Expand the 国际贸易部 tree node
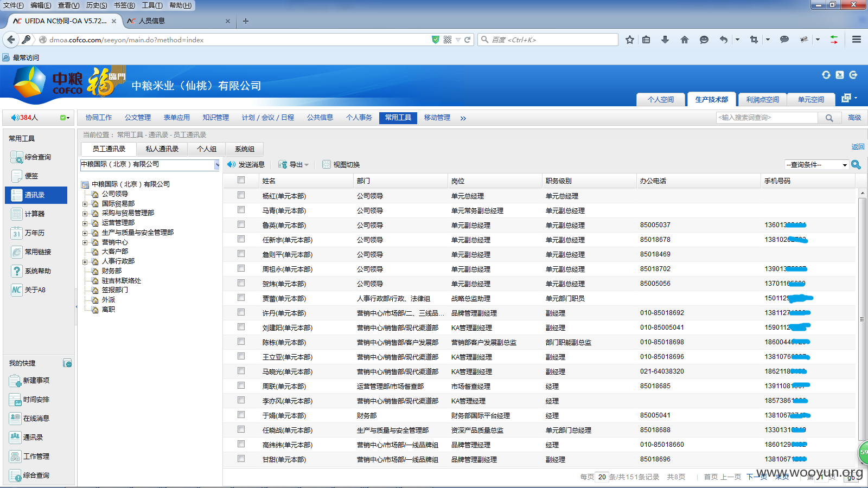 pos(85,204)
